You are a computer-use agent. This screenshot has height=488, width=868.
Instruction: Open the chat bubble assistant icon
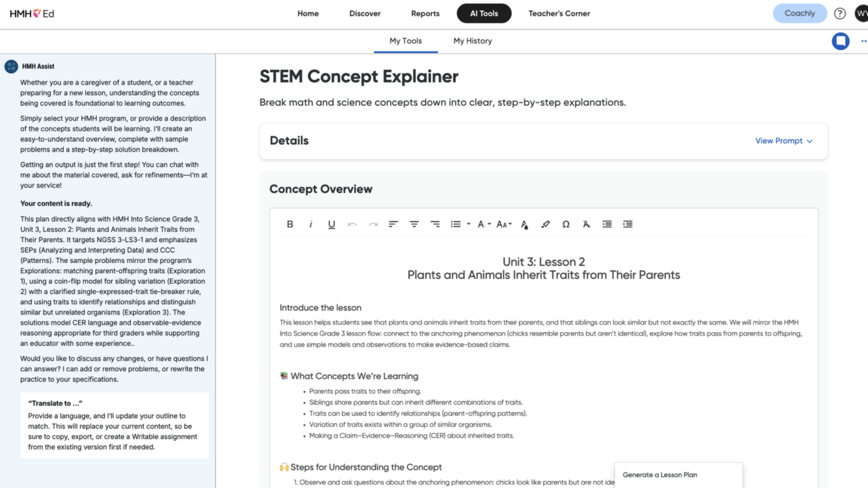pyautogui.click(x=840, y=41)
